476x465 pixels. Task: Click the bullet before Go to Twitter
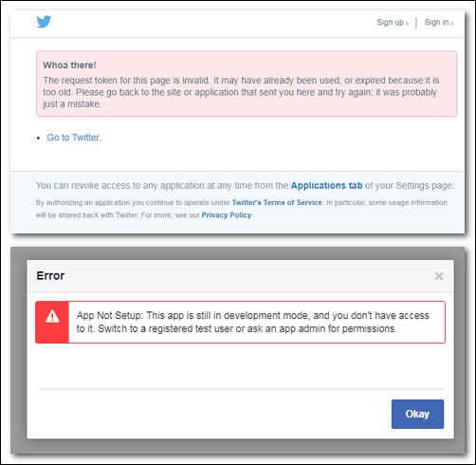39,138
